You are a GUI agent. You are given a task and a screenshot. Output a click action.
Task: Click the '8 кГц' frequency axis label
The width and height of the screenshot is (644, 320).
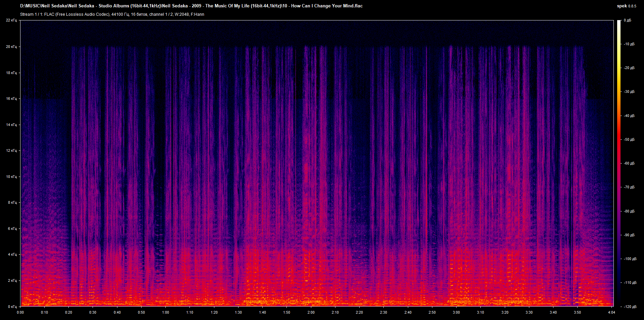[12, 202]
